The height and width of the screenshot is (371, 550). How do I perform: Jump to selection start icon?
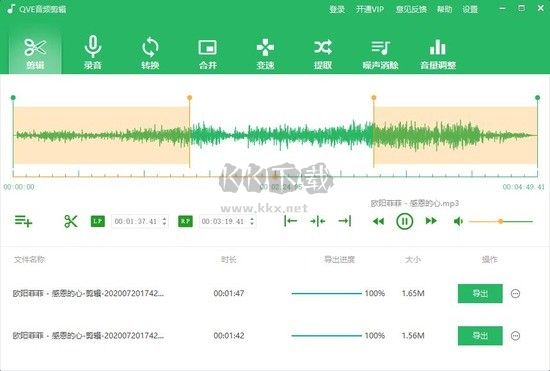coord(290,221)
